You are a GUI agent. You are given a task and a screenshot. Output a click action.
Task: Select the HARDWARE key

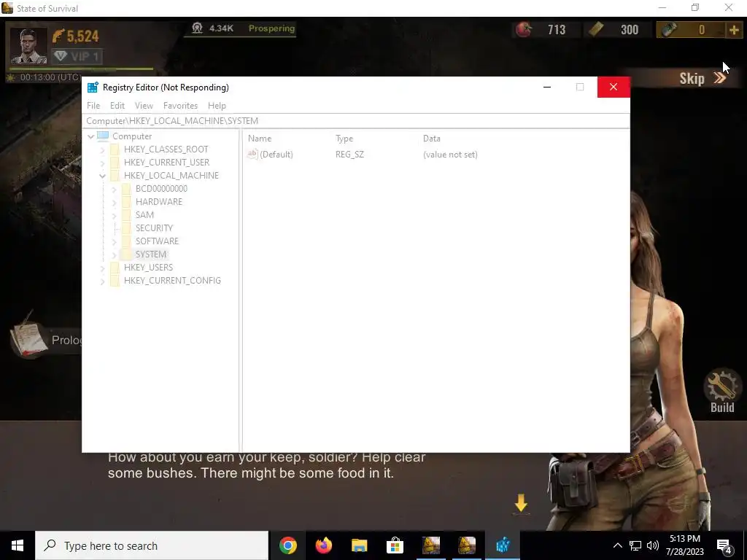pyautogui.click(x=158, y=201)
